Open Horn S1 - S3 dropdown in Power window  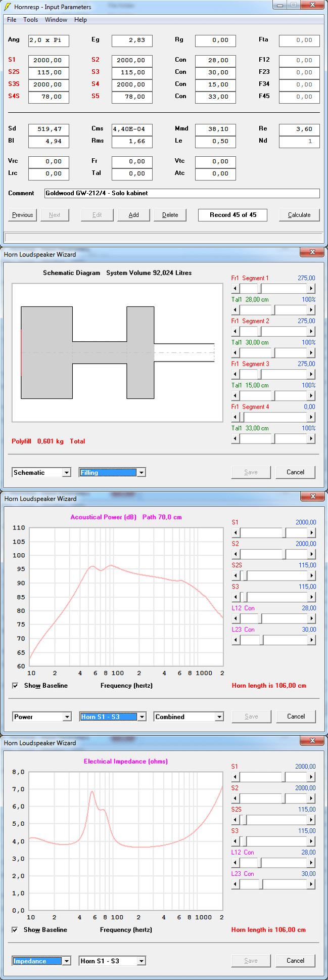pyautogui.click(x=113, y=717)
